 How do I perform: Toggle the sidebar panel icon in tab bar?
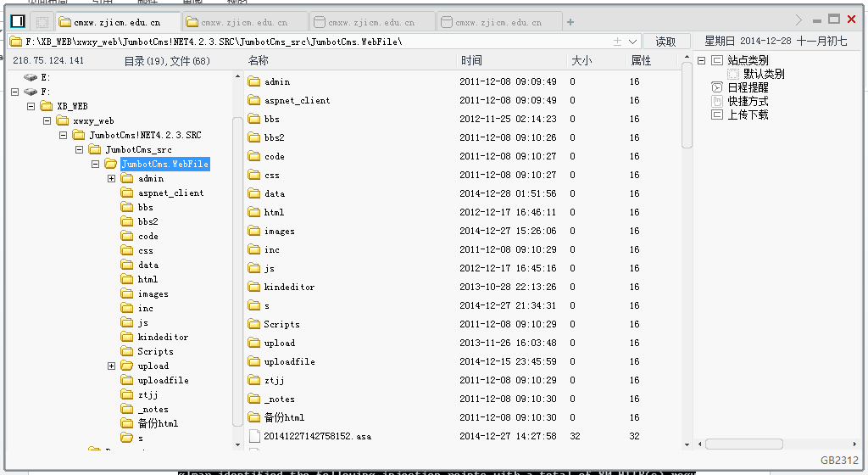point(18,21)
